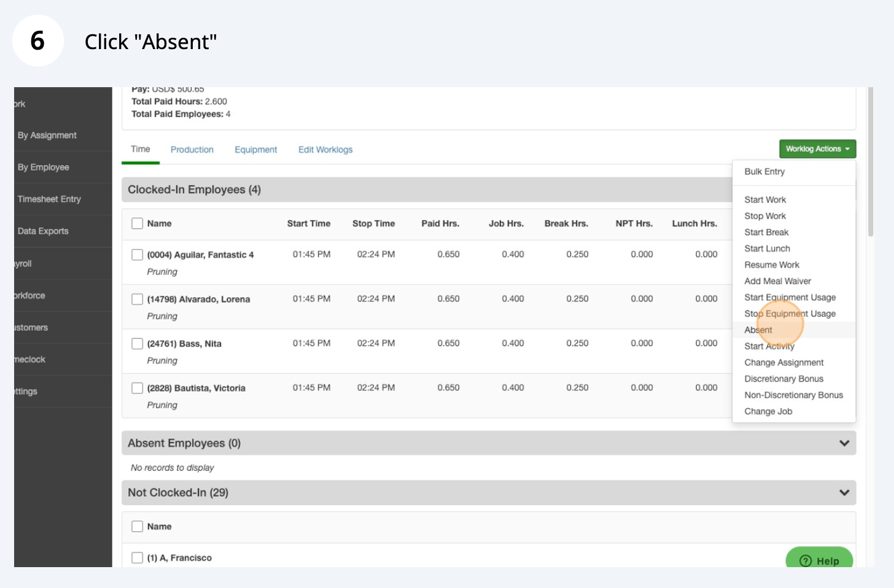The image size is (894, 588).
Task: Select all clocked-in employees via header checkbox
Action: click(138, 223)
